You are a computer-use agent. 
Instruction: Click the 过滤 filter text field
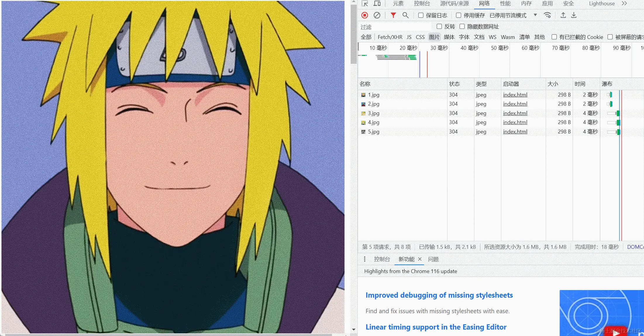pos(395,27)
